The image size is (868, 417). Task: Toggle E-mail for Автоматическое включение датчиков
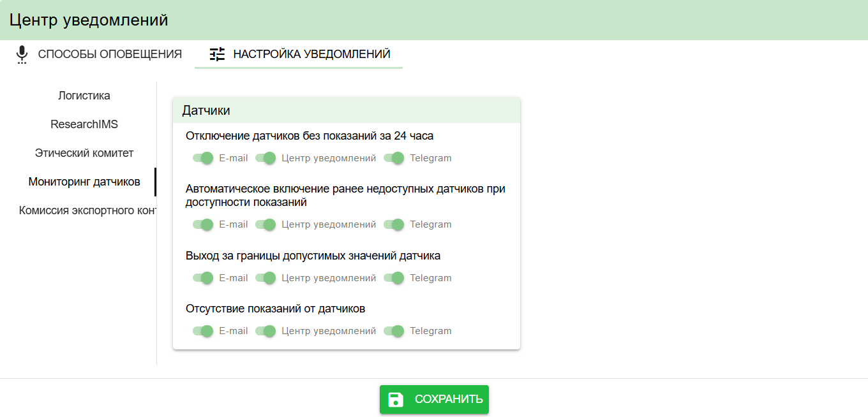coord(203,224)
